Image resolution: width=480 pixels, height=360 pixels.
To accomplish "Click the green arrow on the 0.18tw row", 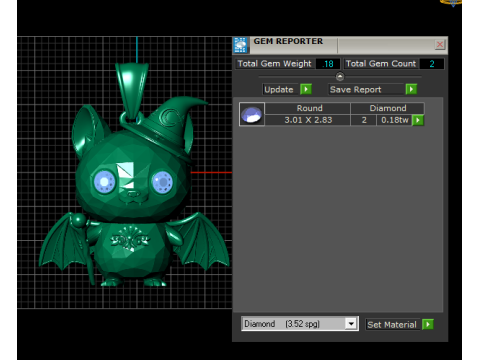I will [x=418, y=120].
